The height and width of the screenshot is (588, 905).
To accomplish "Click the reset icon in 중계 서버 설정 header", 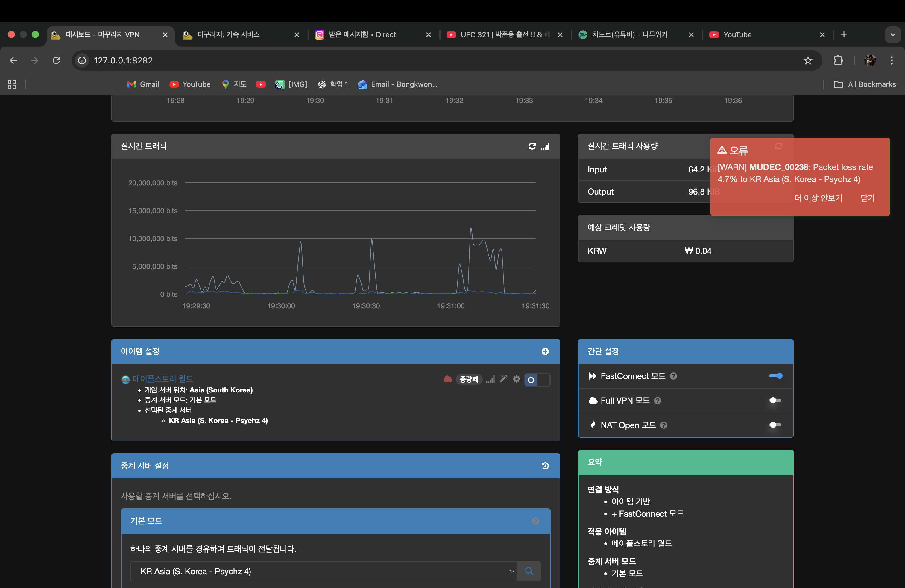I will [545, 466].
